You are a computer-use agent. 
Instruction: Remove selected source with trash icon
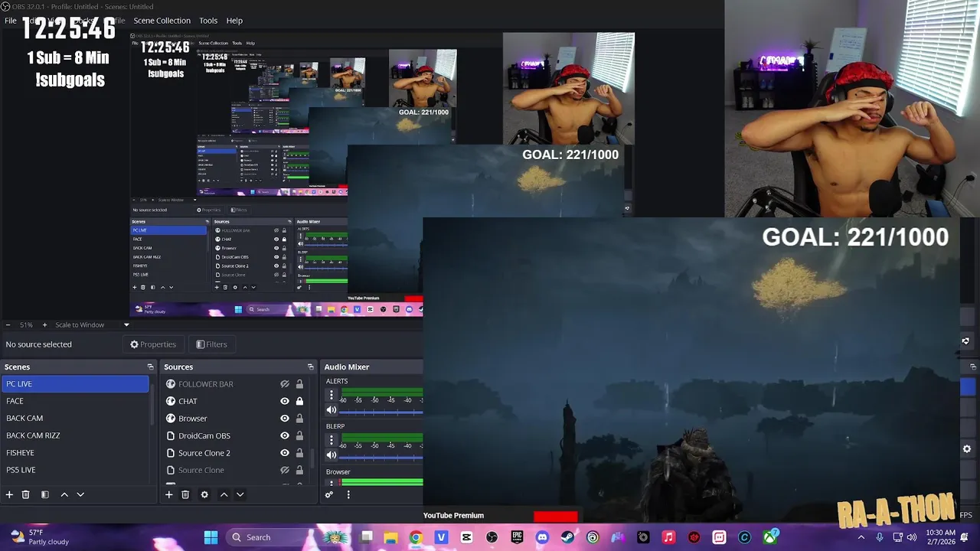[x=185, y=494]
